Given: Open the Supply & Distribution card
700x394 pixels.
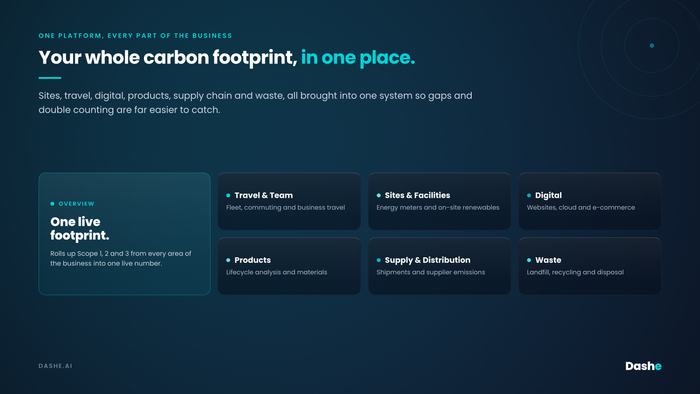Looking at the screenshot, I should (439, 266).
